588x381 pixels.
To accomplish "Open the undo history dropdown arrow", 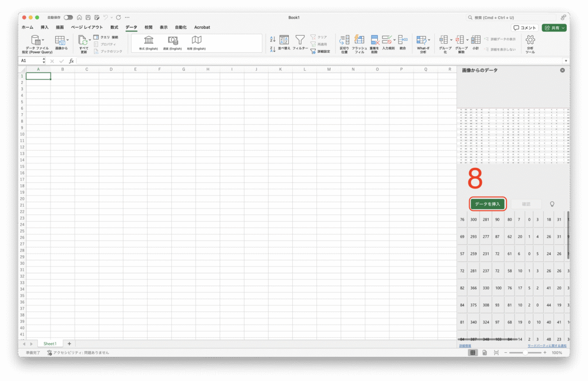I will point(111,18).
